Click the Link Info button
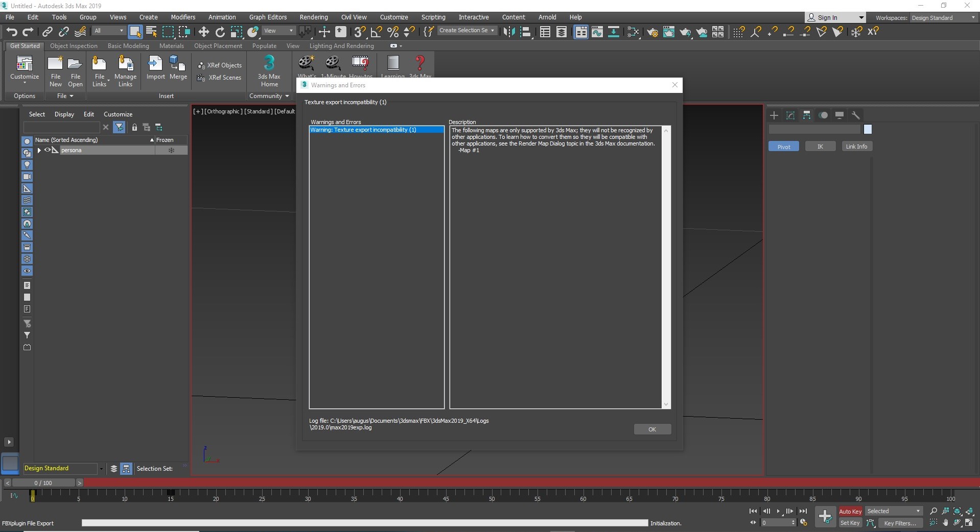This screenshot has height=532, width=980. (x=856, y=147)
